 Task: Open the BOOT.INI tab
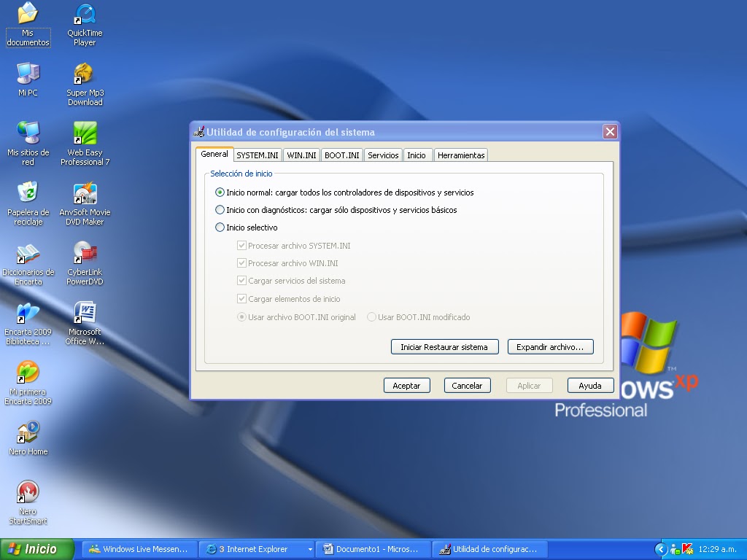pos(341,155)
